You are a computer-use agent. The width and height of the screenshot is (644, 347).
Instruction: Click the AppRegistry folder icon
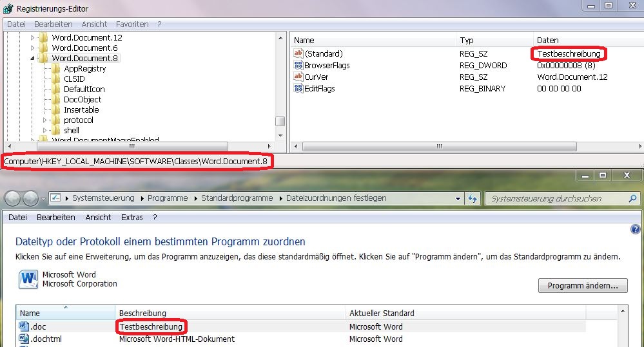(x=56, y=68)
